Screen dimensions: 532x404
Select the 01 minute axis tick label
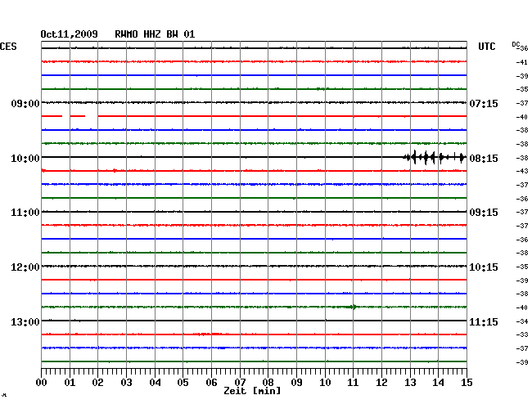[x=70, y=383]
